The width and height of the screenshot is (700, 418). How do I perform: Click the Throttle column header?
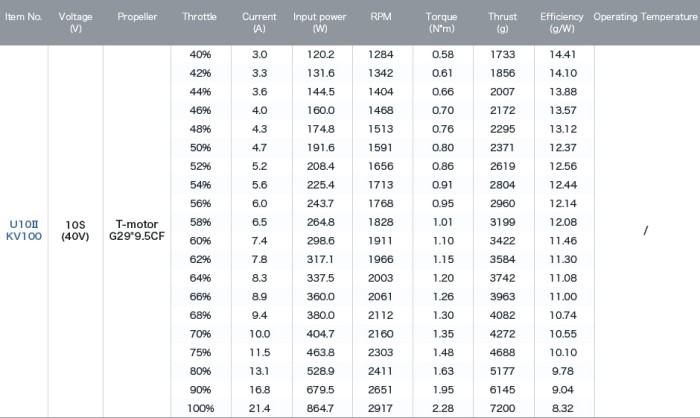(x=199, y=17)
